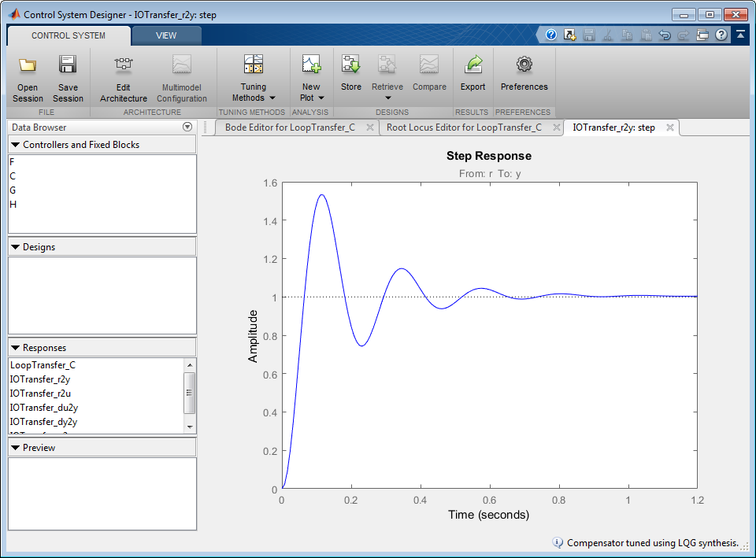The image size is (756, 558).
Task: Switch to VIEW ribbon tab
Action: [166, 35]
